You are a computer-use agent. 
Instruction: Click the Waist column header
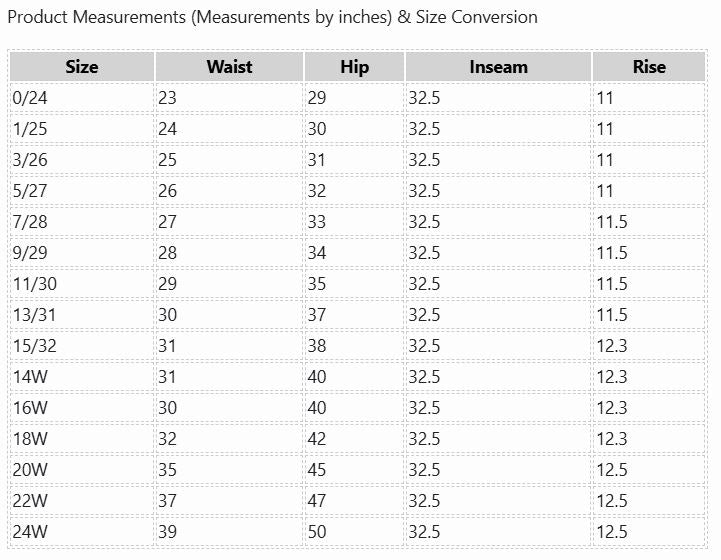pos(229,67)
